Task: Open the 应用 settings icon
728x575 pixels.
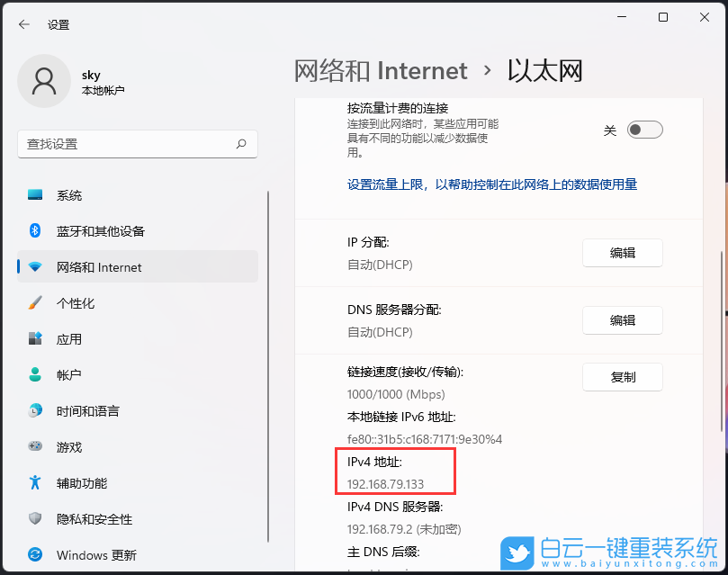Action: coord(34,339)
